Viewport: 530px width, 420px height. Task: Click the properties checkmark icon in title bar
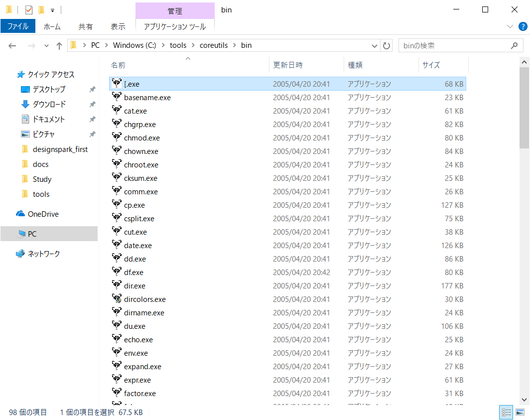pyautogui.click(x=29, y=10)
